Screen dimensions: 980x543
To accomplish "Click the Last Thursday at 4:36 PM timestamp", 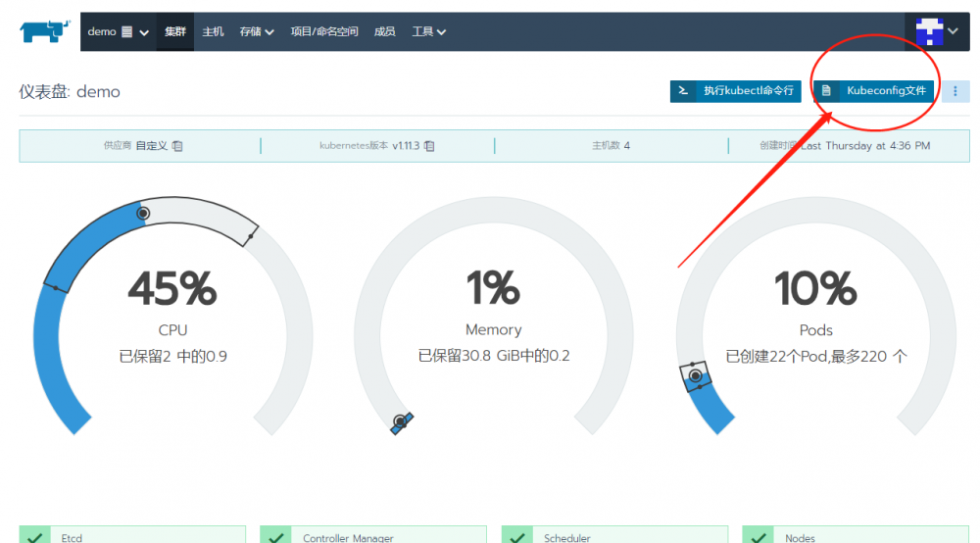I will click(865, 146).
